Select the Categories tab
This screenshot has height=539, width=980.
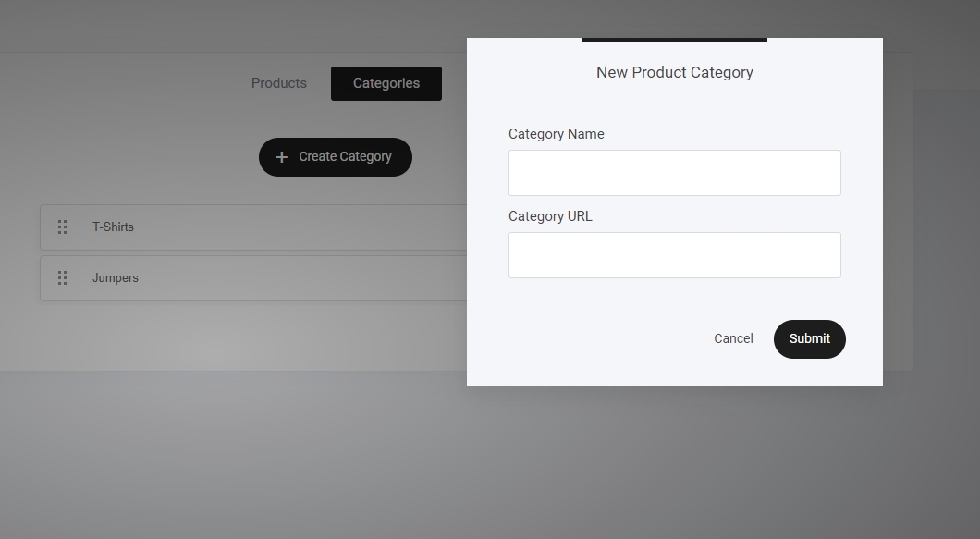(x=386, y=83)
